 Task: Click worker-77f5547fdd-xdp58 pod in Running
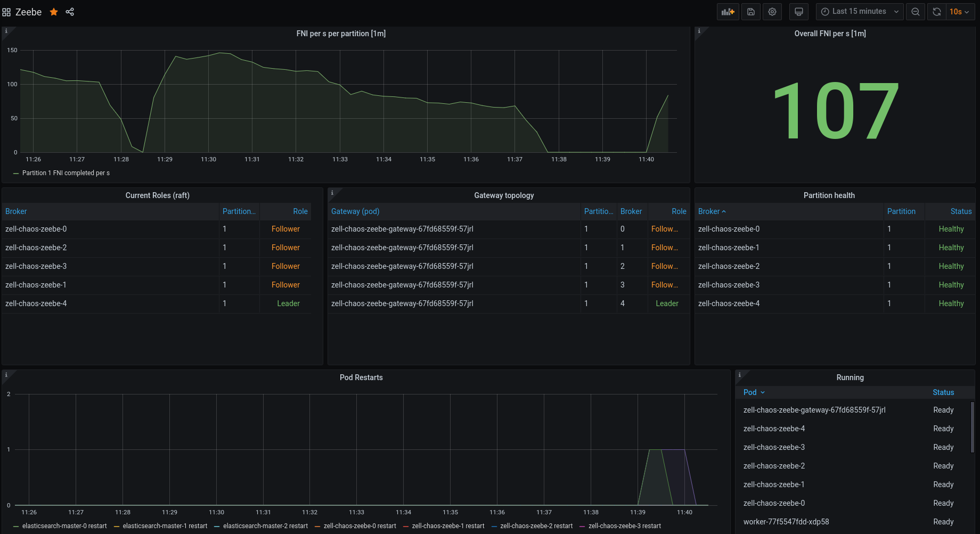click(786, 522)
